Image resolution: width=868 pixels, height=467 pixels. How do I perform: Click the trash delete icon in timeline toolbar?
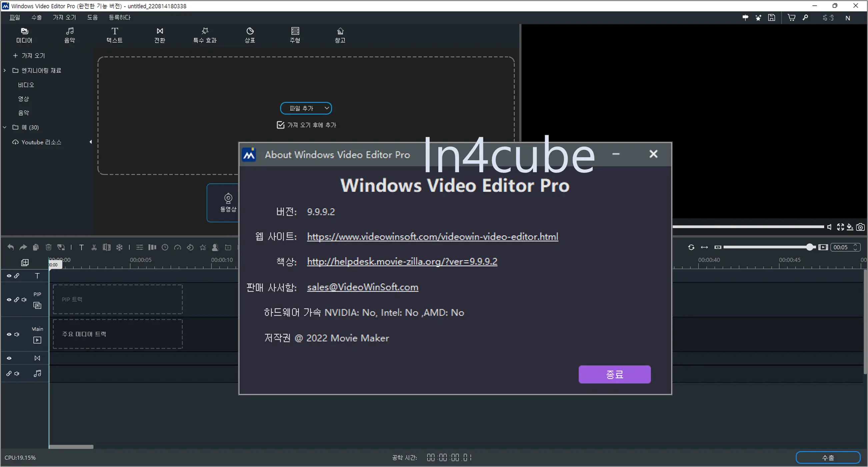[x=49, y=247]
